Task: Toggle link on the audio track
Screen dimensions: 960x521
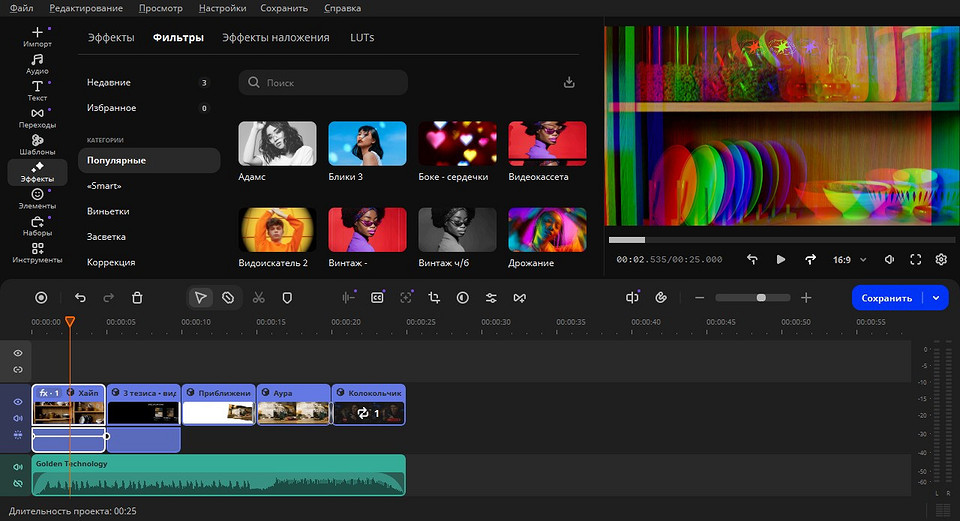Action: 18,483
